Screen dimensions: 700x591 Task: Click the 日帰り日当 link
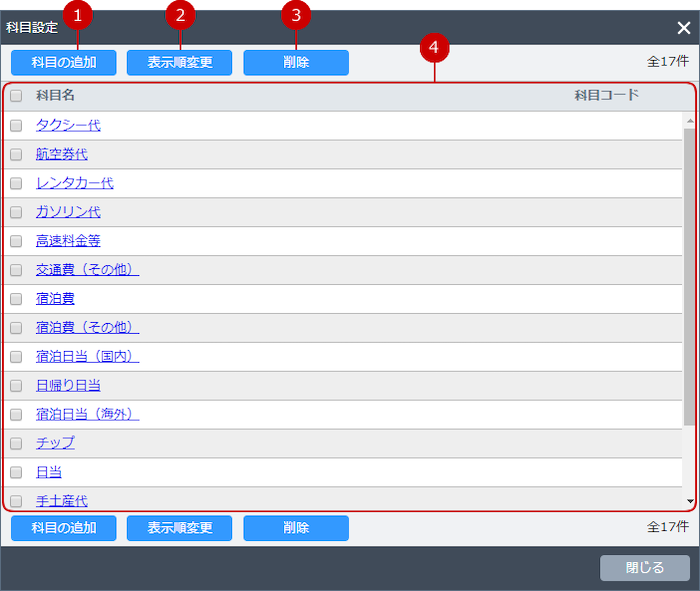click(x=68, y=385)
